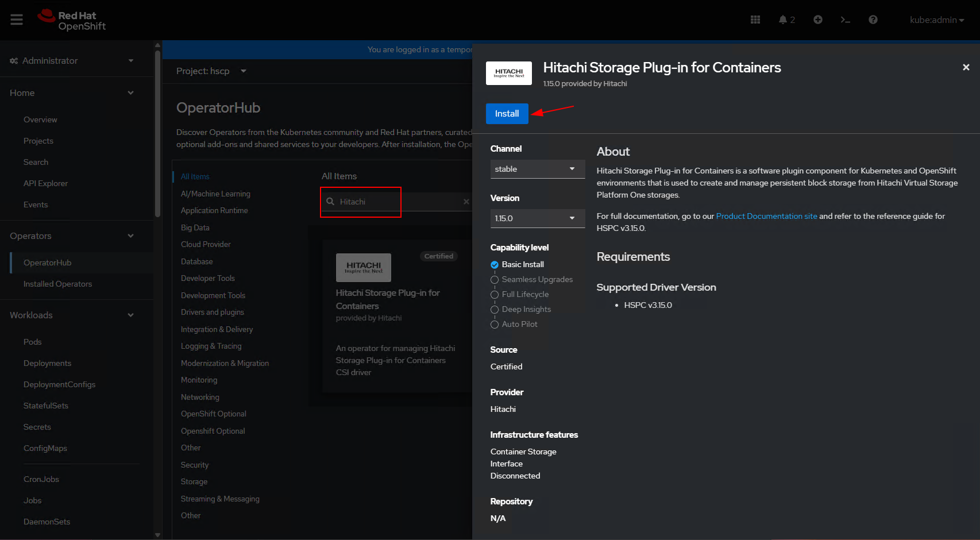The width and height of the screenshot is (980, 540).
Task: Open Secrets page
Action: click(37, 427)
